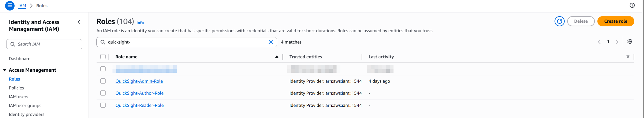This screenshot has height=118, width=644.
Task: Open Identity providers in the sidebar
Action: click(26, 114)
